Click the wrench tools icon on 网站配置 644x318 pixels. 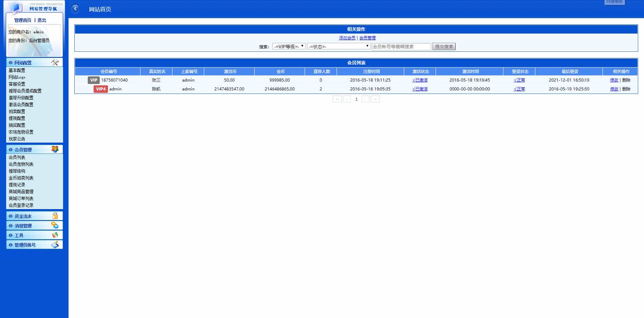click(x=55, y=62)
